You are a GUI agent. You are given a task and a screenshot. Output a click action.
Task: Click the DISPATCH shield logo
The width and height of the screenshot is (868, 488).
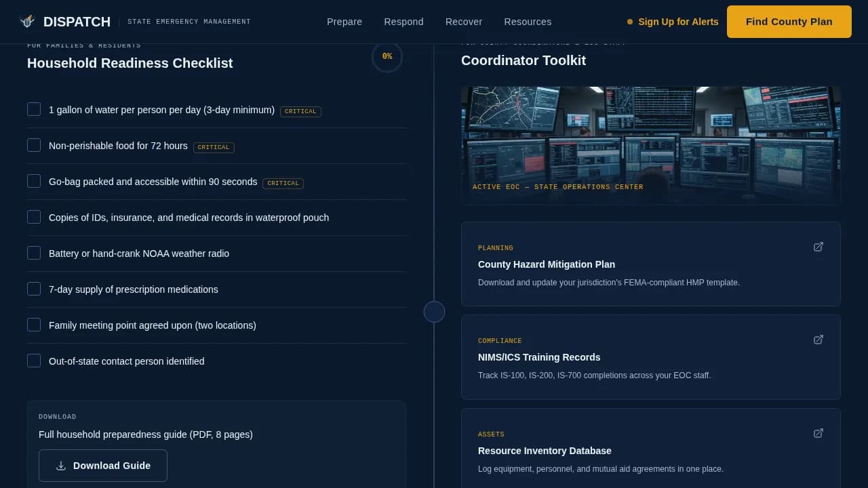coord(26,21)
